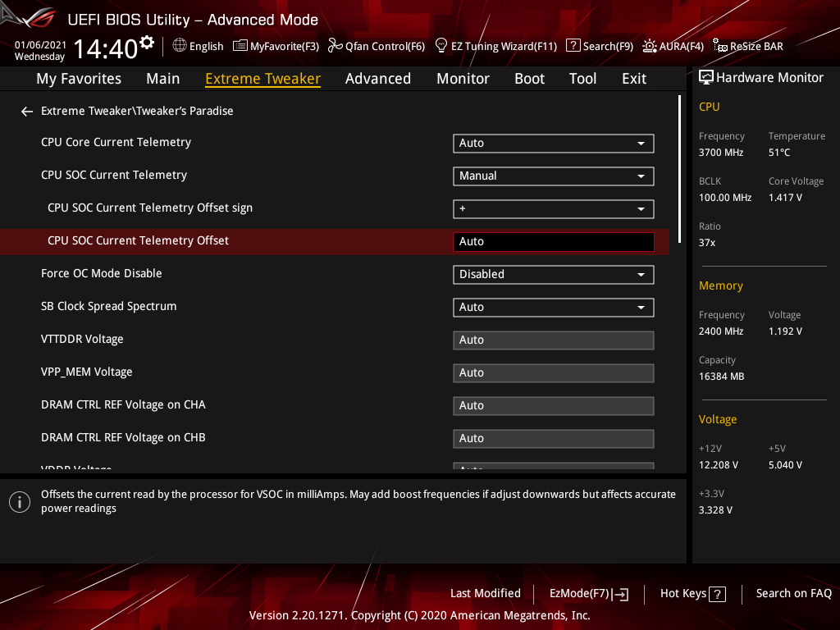Click the language globe icon
Viewport: 840px width, 630px height.
click(x=180, y=46)
